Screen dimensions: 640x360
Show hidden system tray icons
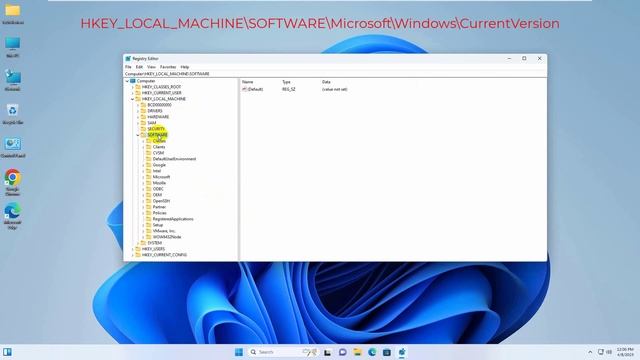click(590, 352)
